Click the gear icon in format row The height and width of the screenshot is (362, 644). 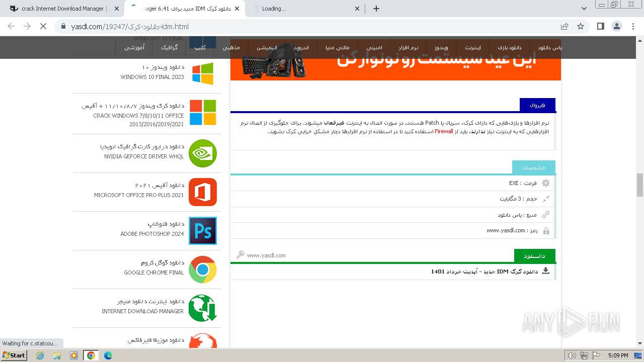coord(546,183)
